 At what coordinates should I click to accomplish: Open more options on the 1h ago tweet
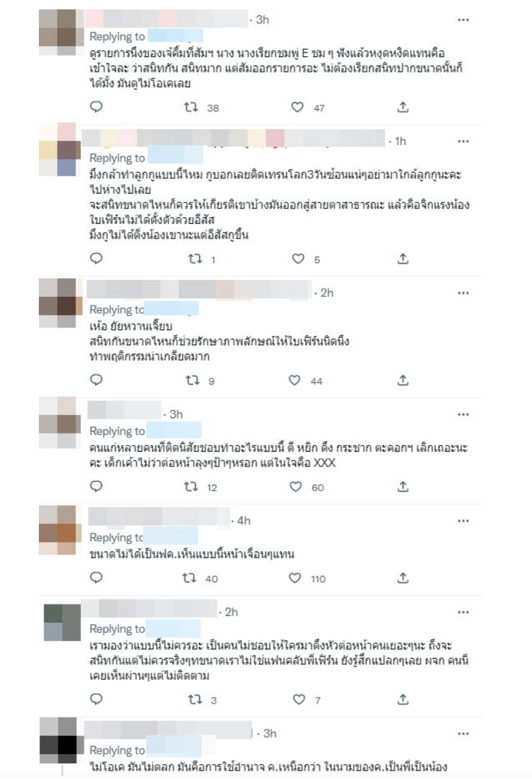464,141
